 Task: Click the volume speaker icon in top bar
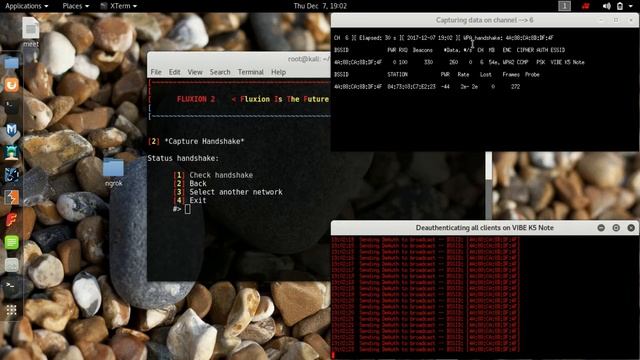607,6
